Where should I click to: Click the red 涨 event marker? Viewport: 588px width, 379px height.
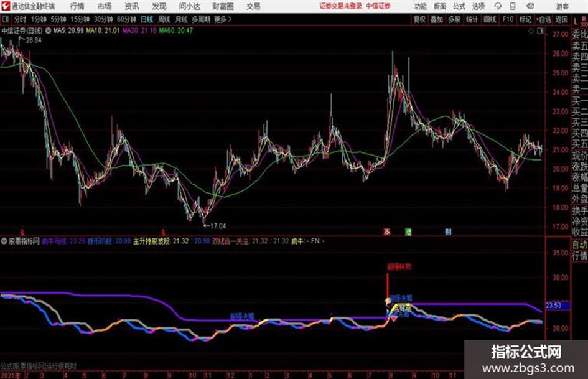(x=386, y=232)
